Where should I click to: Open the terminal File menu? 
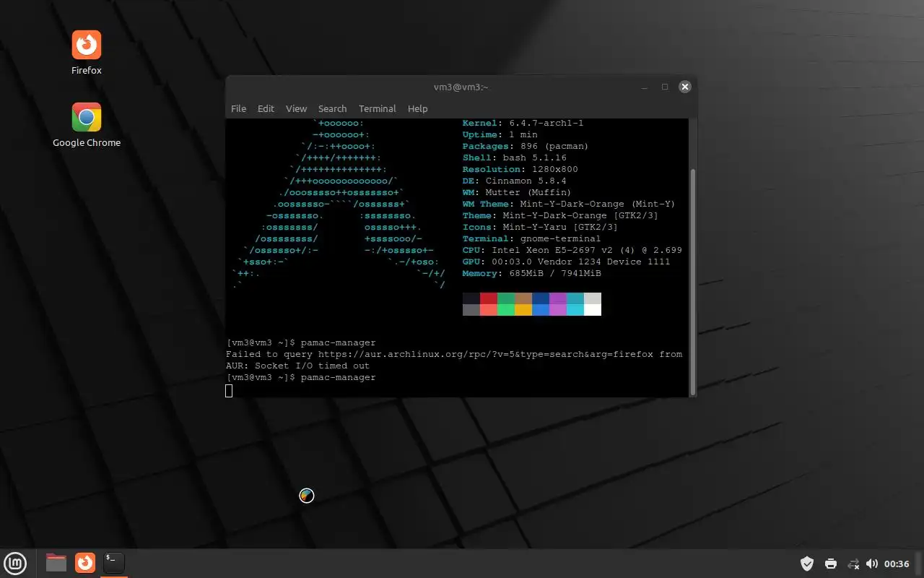238,108
